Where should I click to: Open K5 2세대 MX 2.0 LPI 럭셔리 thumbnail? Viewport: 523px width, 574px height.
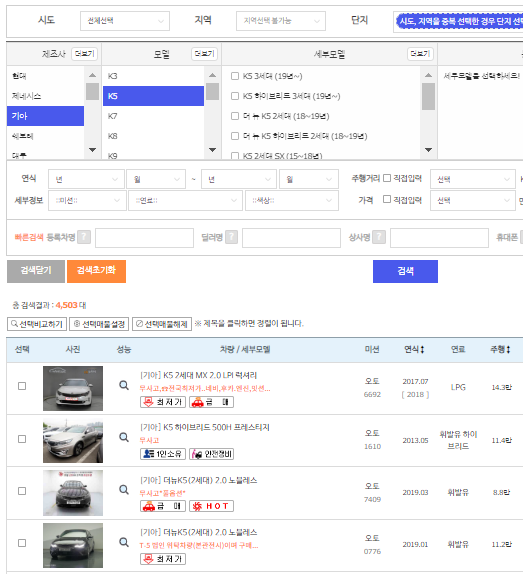73,388
